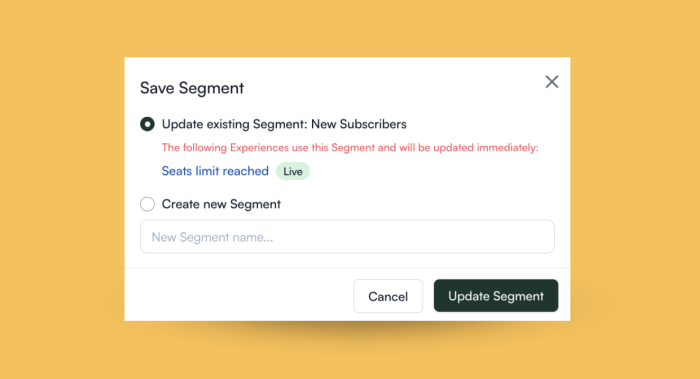Click the Save Segment dialog title
The height and width of the screenshot is (379, 700).
click(x=192, y=88)
